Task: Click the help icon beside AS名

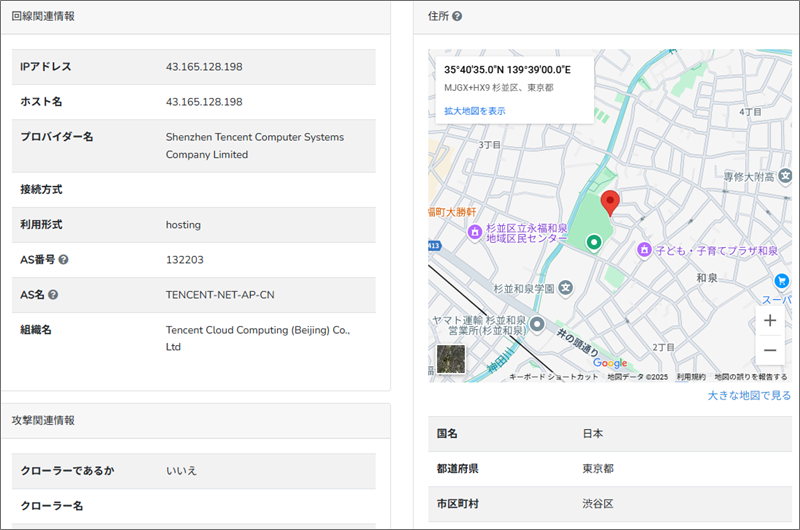Action: coord(53,295)
